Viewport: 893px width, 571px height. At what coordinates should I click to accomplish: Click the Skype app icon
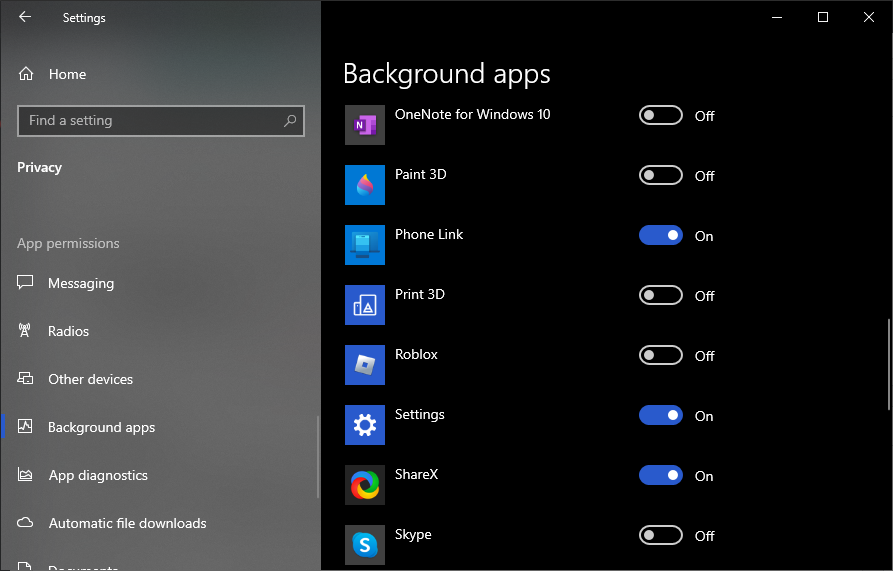pos(364,545)
